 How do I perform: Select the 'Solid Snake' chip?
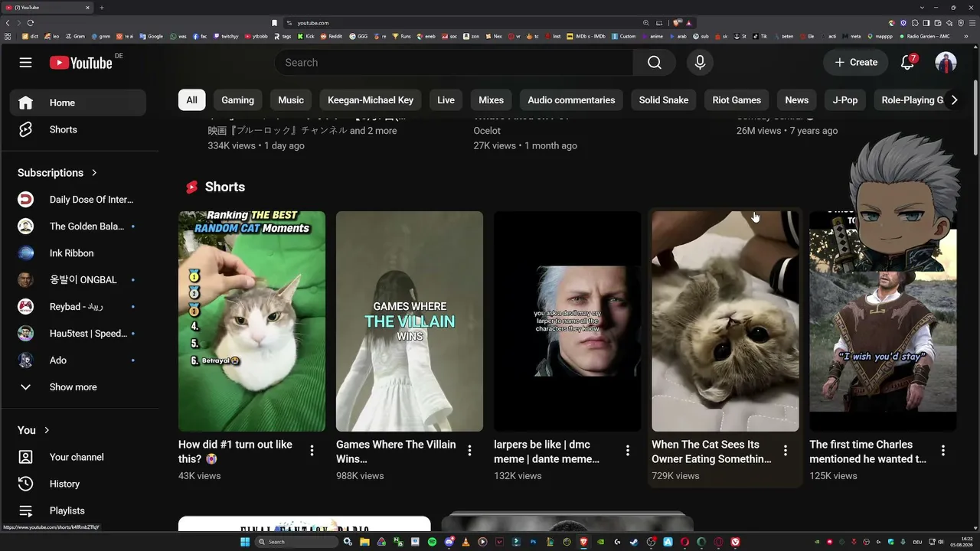click(664, 100)
